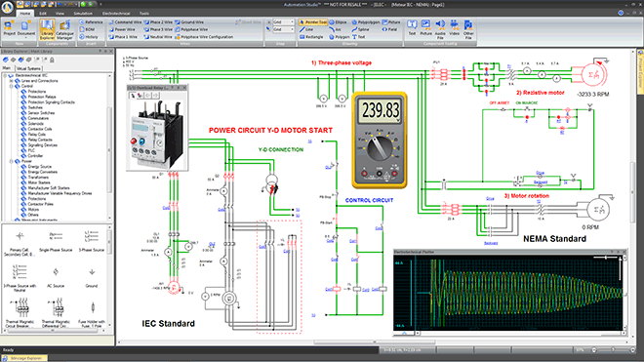Screen dimensions: 644x362
Task: Open Polyphase Wire Configuration
Action: coord(204,37)
